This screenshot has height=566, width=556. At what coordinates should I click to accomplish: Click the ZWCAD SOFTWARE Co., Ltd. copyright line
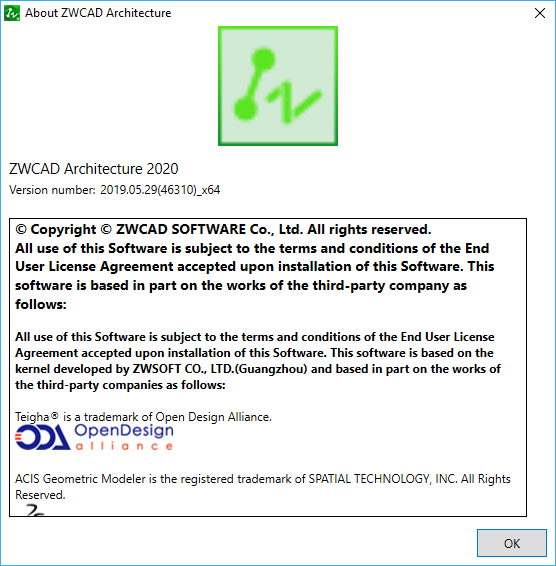click(x=223, y=229)
